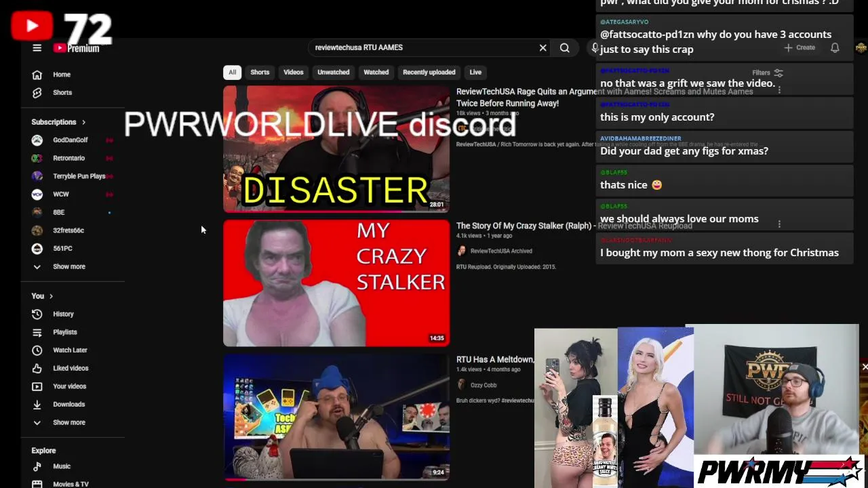Image resolution: width=868 pixels, height=488 pixels.
Task: Select the All filter chip
Action: 232,72
